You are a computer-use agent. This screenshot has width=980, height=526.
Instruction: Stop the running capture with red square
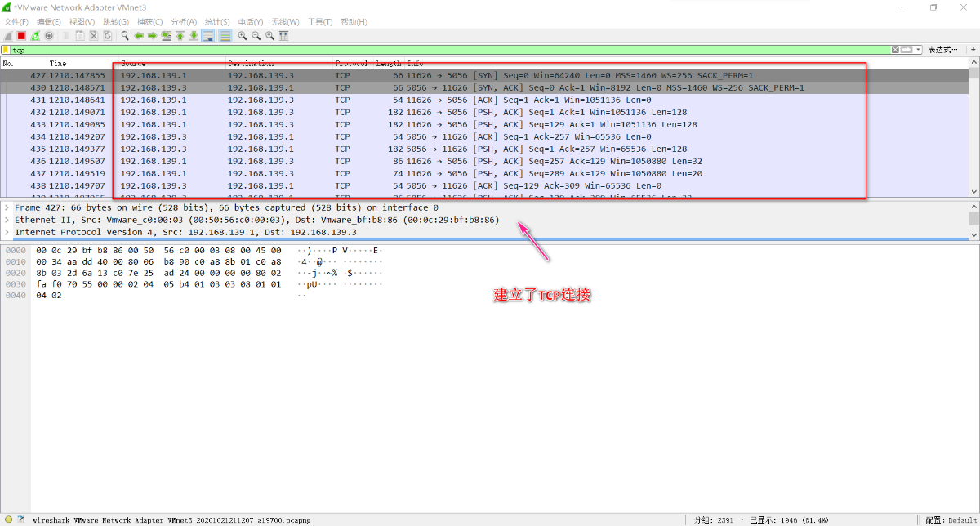(x=21, y=36)
